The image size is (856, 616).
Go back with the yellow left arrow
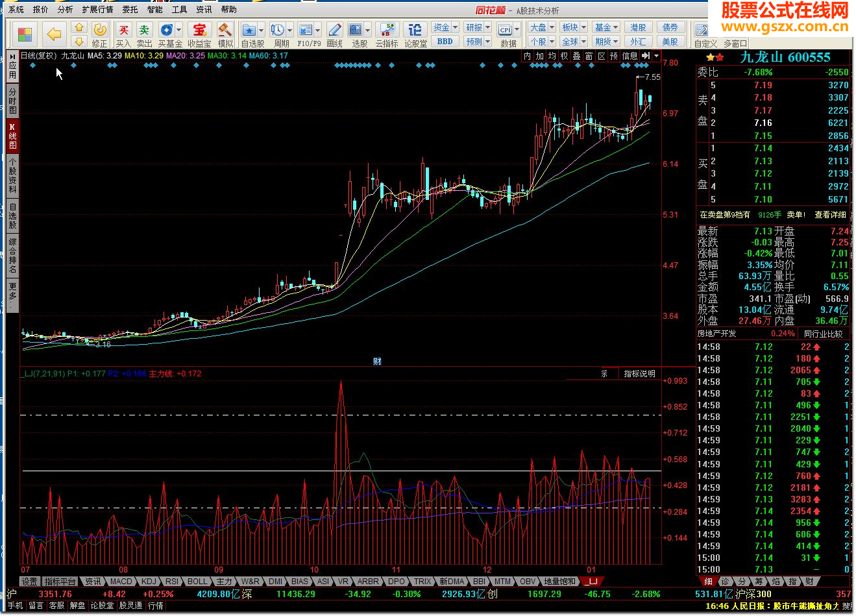click(55, 34)
